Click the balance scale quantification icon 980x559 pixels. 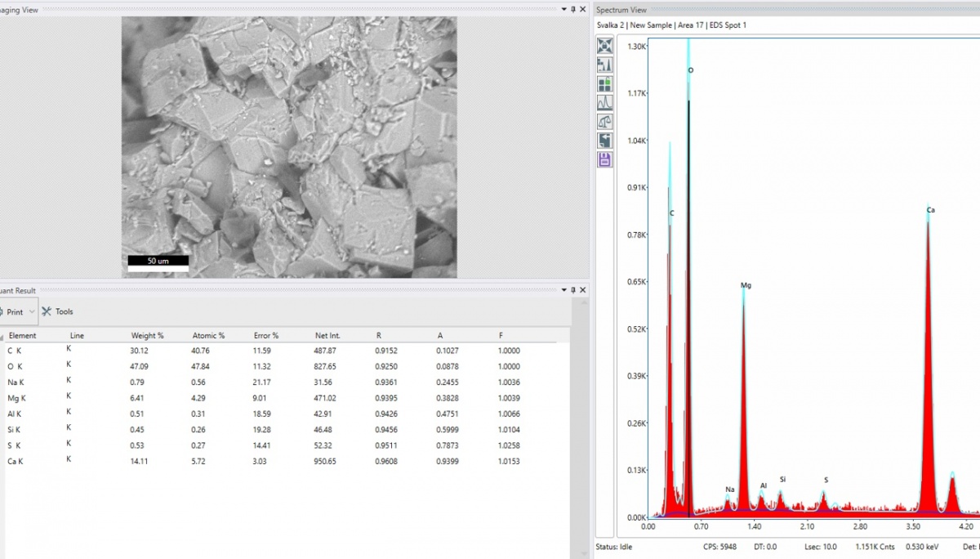tap(605, 122)
